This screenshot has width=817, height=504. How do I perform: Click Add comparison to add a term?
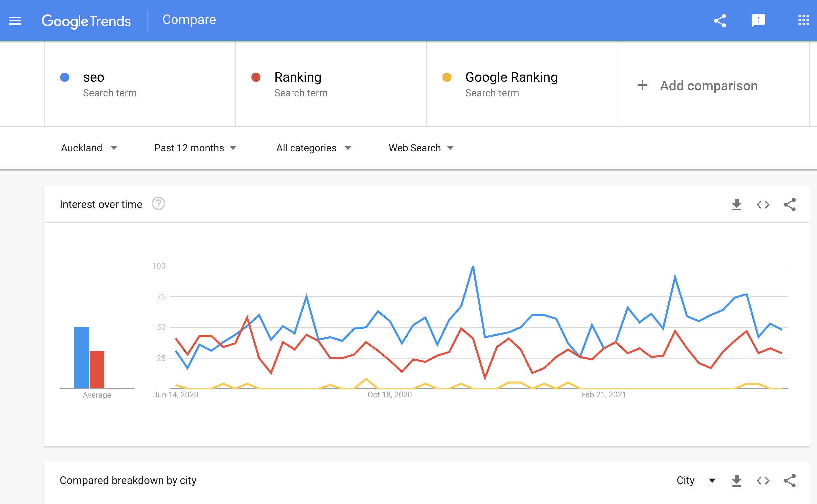(x=697, y=86)
